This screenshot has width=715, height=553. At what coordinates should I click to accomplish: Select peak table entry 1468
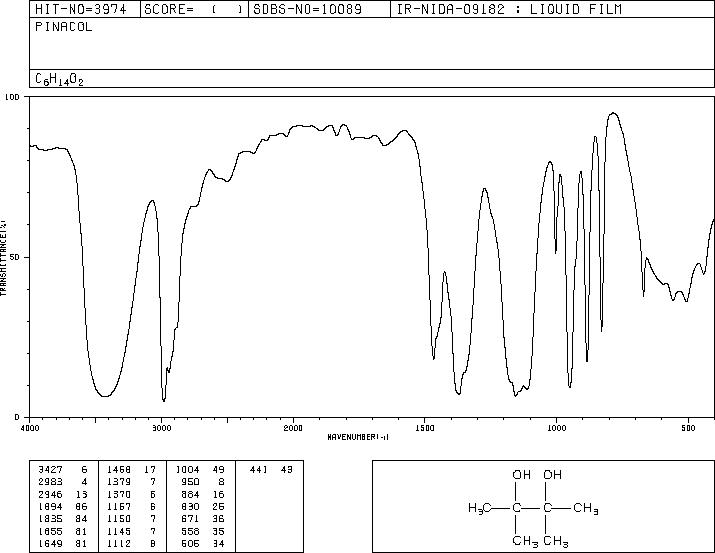click(x=119, y=470)
